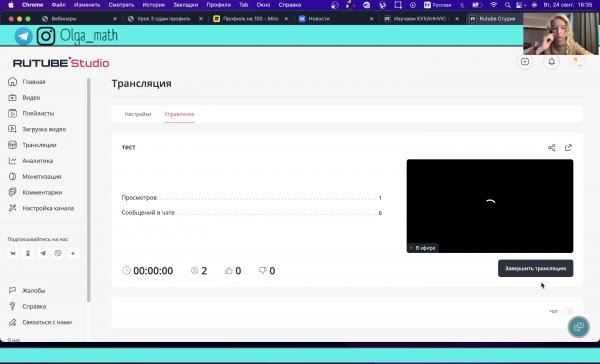
Task: Open the support chat bubble
Action: [x=579, y=327]
